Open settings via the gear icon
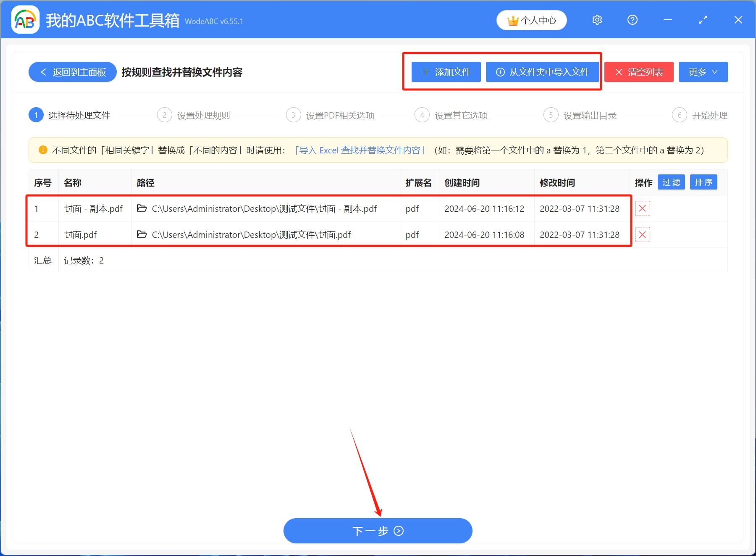This screenshot has width=756, height=556. (x=597, y=20)
